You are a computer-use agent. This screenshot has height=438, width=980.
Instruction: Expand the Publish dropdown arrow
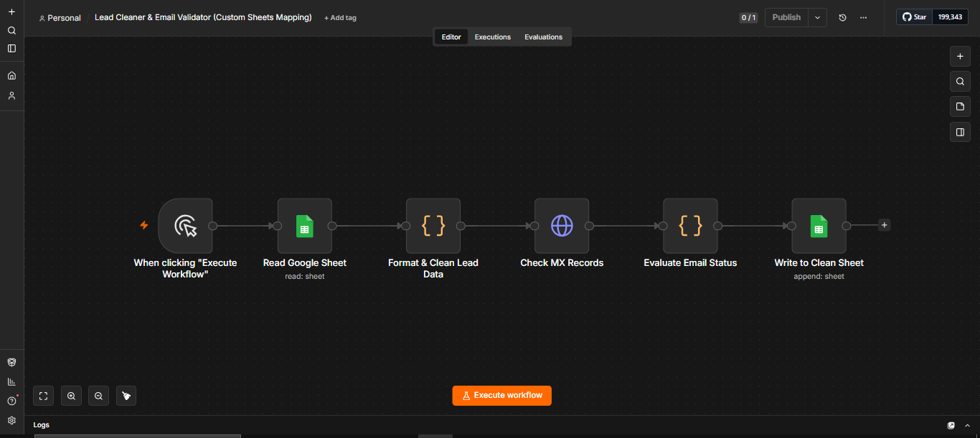[x=817, y=17]
